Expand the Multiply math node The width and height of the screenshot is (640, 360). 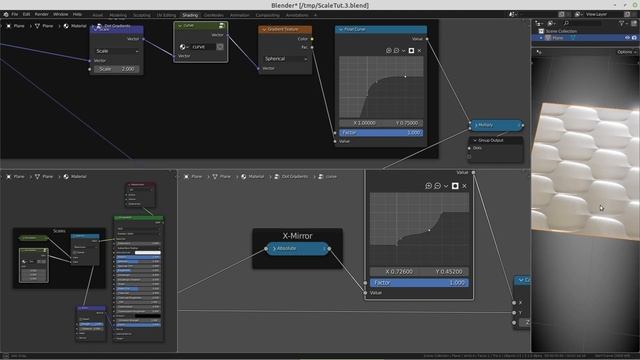pyautogui.click(x=476, y=125)
